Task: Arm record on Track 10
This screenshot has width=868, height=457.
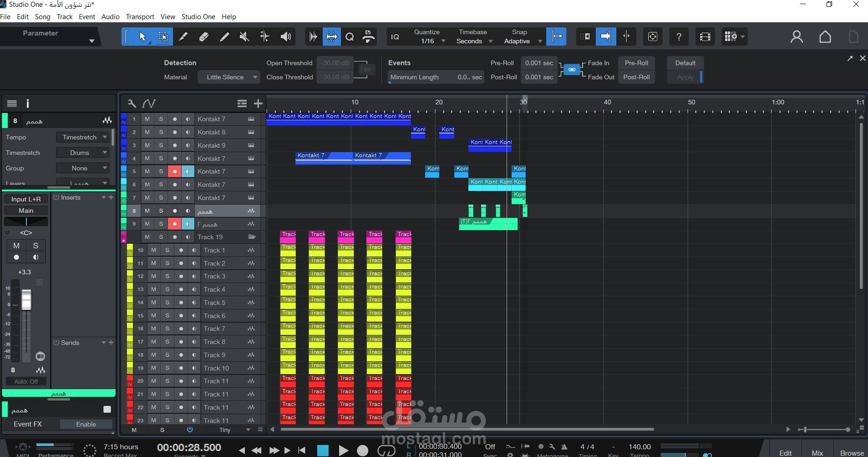Action: click(181, 368)
